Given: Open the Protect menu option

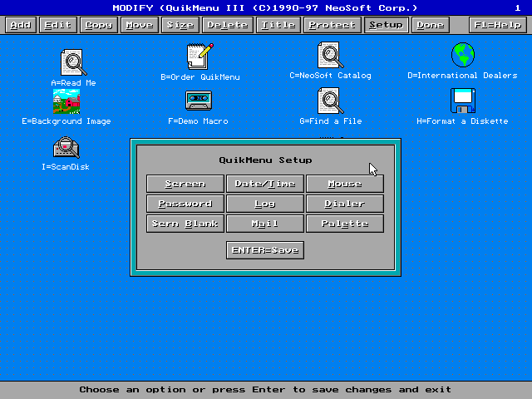Looking at the screenshot, I should [x=332, y=25].
